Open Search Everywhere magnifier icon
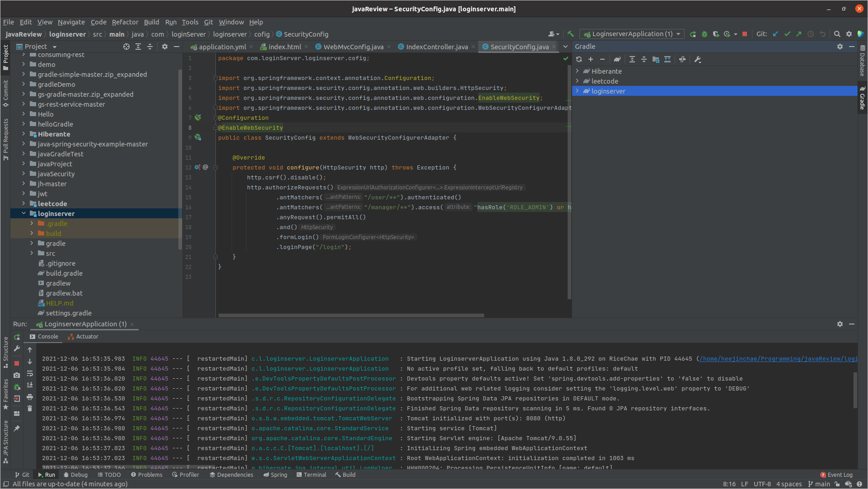The height and width of the screenshot is (489, 868). [837, 34]
